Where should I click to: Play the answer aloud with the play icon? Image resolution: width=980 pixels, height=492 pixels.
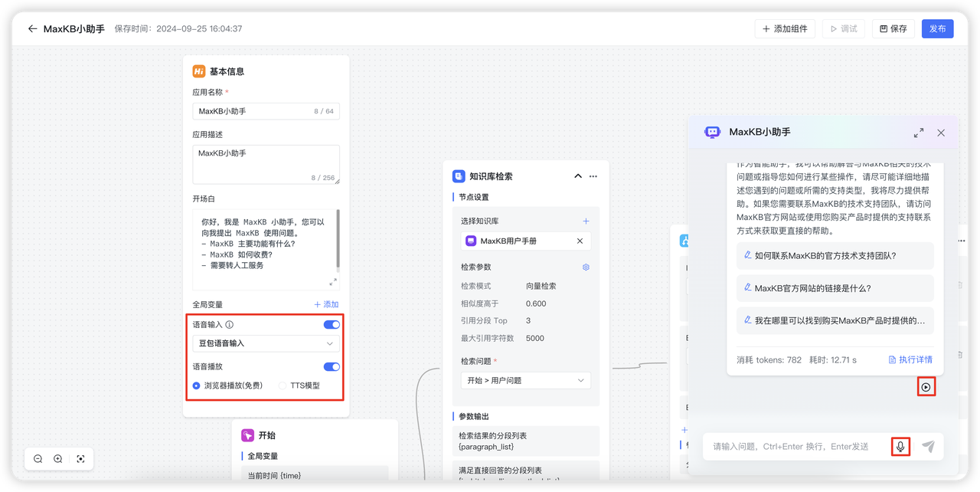[926, 388]
